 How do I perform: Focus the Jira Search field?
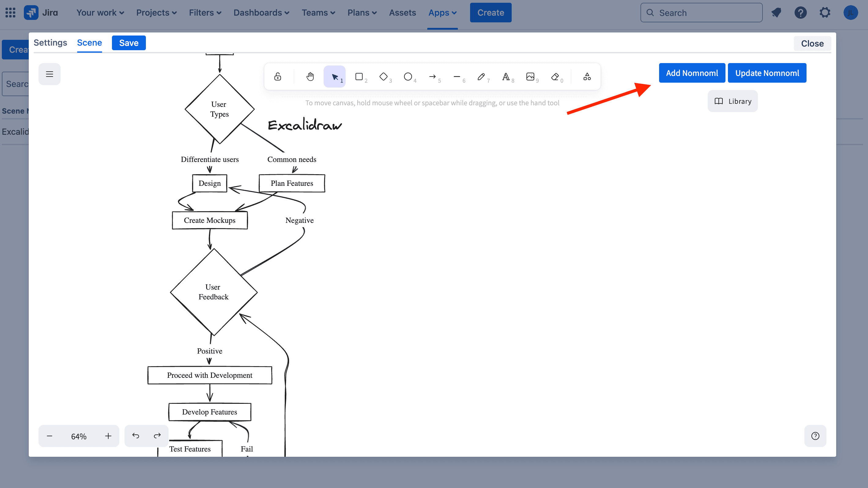tap(702, 13)
